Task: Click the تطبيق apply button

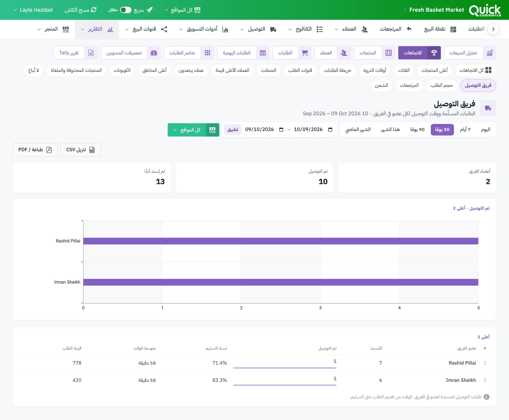Action: pyautogui.click(x=233, y=130)
